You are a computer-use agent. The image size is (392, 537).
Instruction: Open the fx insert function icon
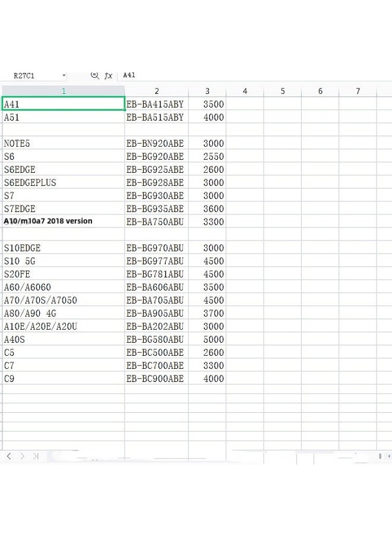coord(108,75)
